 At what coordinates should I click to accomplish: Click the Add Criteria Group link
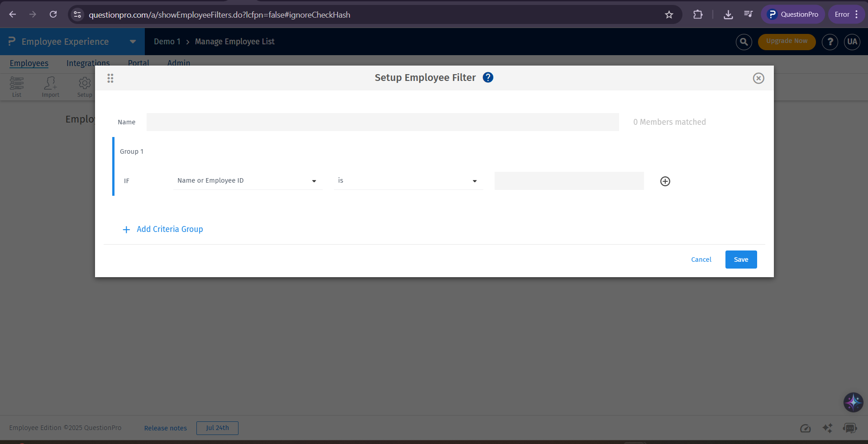(x=169, y=229)
